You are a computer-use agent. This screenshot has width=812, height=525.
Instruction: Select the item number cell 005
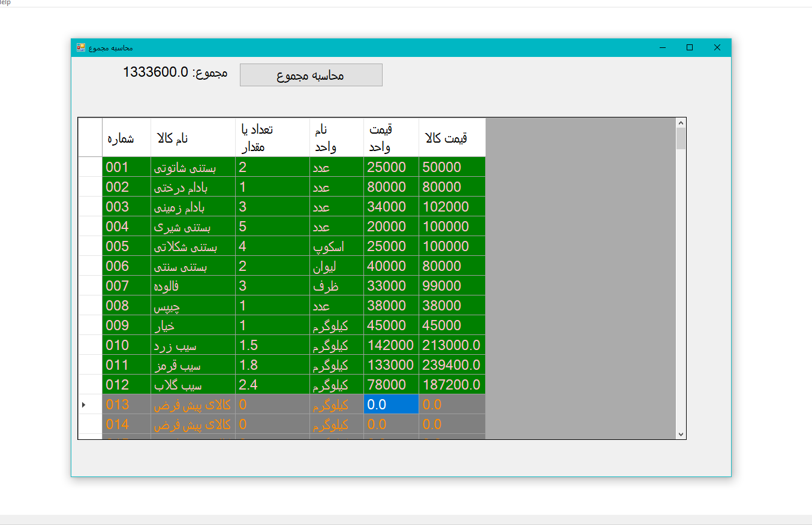click(127, 246)
